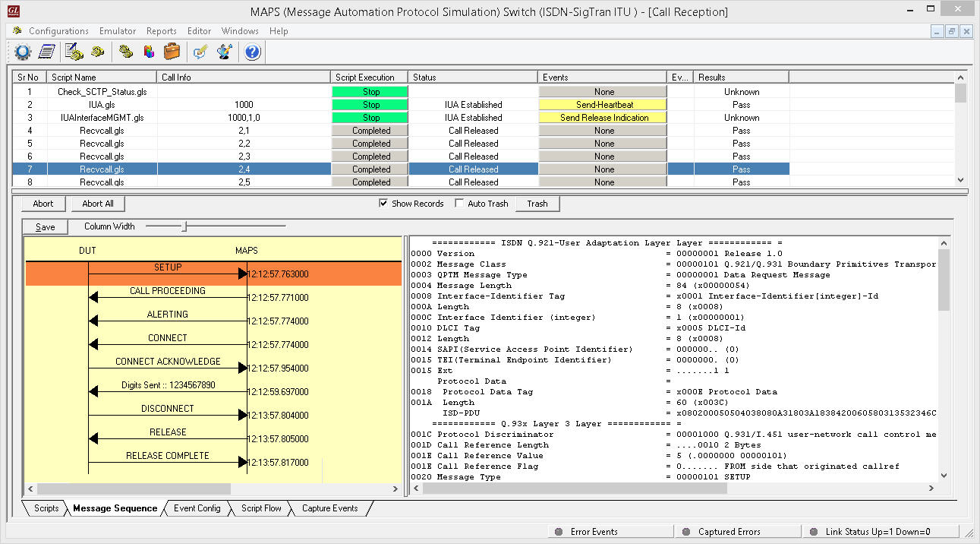Open the Help menu
980x544 pixels.
click(279, 31)
